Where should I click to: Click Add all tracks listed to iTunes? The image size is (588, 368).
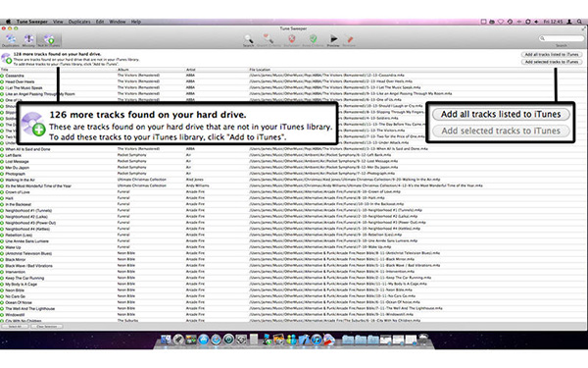(551, 55)
